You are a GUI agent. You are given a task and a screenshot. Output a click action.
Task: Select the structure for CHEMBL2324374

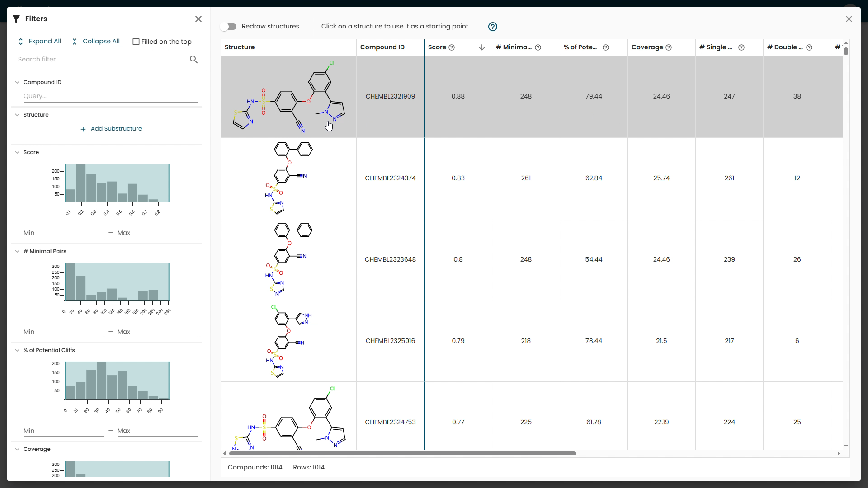tap(288, 178)
